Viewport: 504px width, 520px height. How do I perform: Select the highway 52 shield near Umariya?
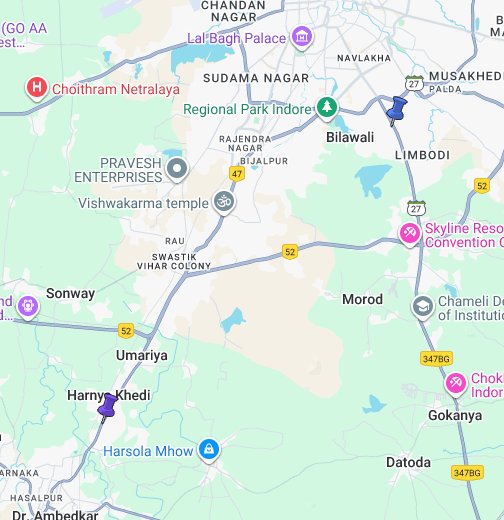[126, 331]
